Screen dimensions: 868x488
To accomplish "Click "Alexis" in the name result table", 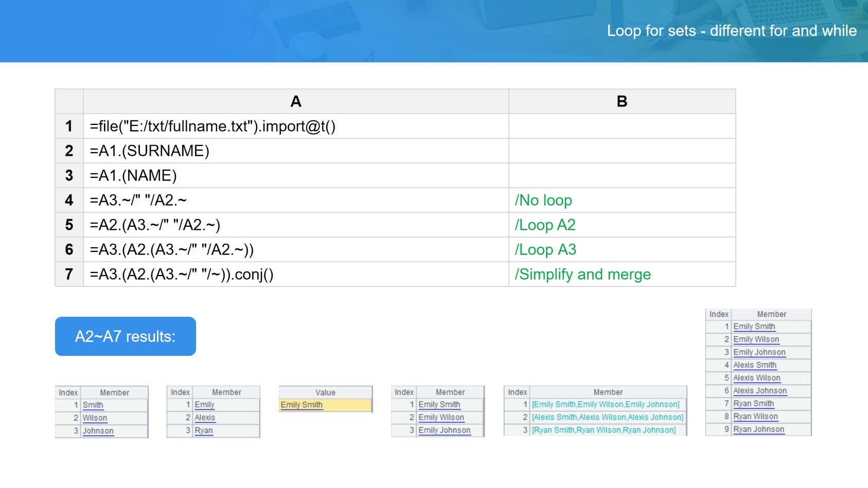I will point(205,418).
